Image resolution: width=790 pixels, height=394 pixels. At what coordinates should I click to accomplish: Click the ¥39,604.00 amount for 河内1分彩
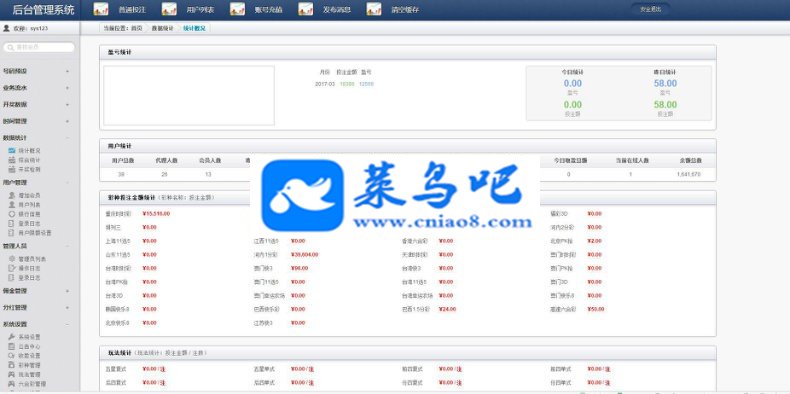coord(304,254)
